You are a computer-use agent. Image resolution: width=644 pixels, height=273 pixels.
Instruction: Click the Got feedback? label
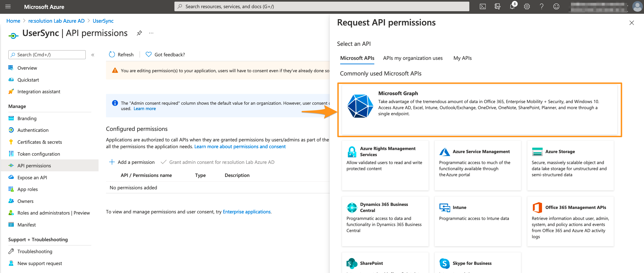tap(170, 54)
